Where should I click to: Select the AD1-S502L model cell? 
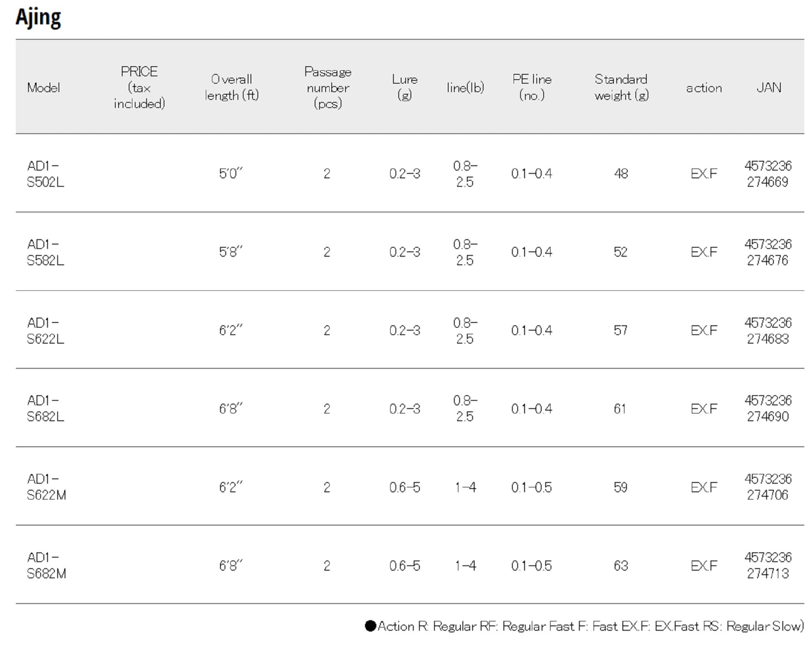45,174
